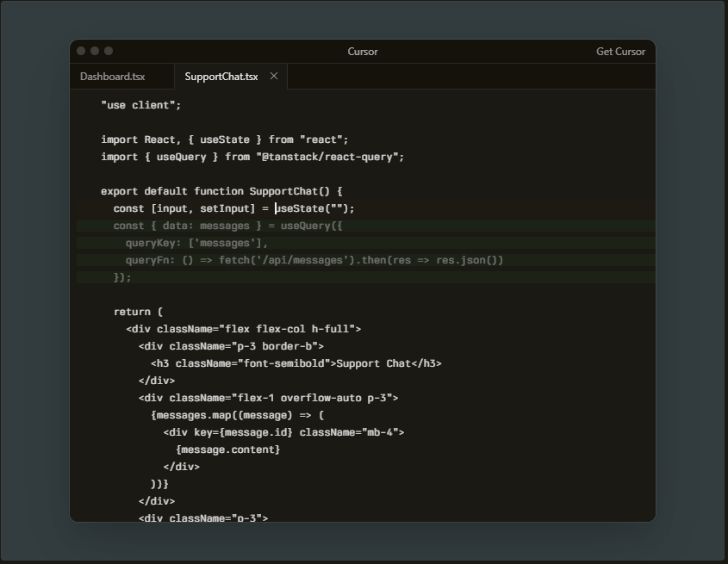Viewport: 728px width, 564px height.
Task: Click the h3 Support Chat heading line
Action: [x=296, y=363]
